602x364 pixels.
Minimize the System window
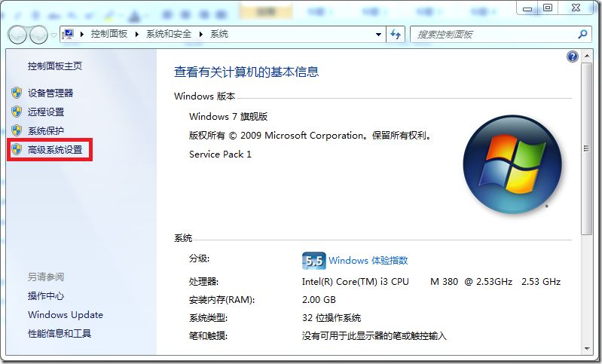coord(527,8)
